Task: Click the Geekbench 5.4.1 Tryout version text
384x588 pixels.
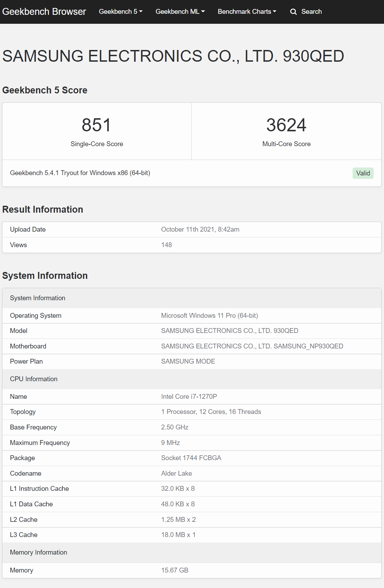Action: pyautogui.click(x=80, y=173)
